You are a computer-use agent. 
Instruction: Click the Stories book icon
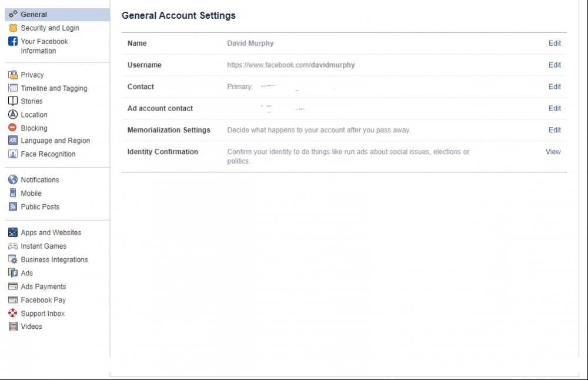click(x=13, y=101)
